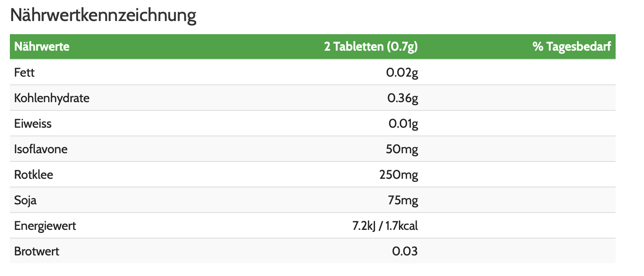Select the Soja row label
Image resolution: width=644 pixels, height=276 pixels.
(25, 201)
